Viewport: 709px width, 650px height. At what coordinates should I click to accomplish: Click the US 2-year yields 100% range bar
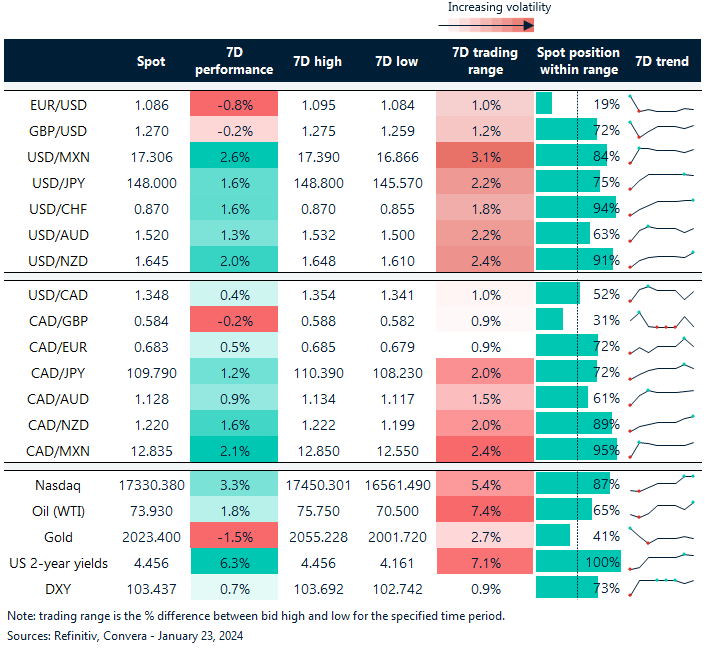[x=578, y=562]
